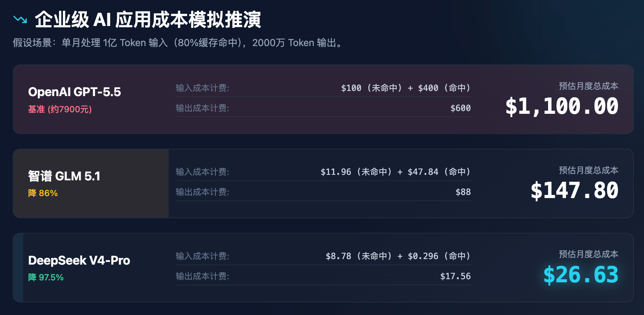Click 预估月度总成本 label in the GPT-5.5 card
Image resolution: width=644 pixels, height=315 pixels.
tap(588, 86)
